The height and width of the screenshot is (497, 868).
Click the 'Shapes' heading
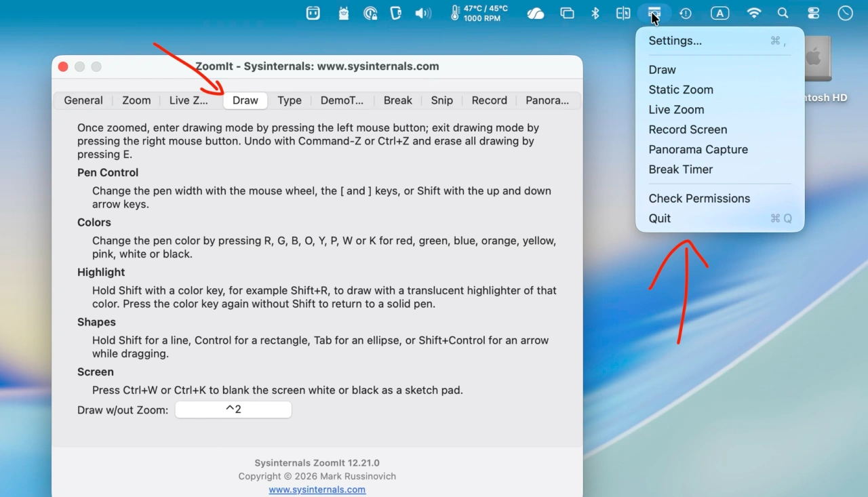97,322
